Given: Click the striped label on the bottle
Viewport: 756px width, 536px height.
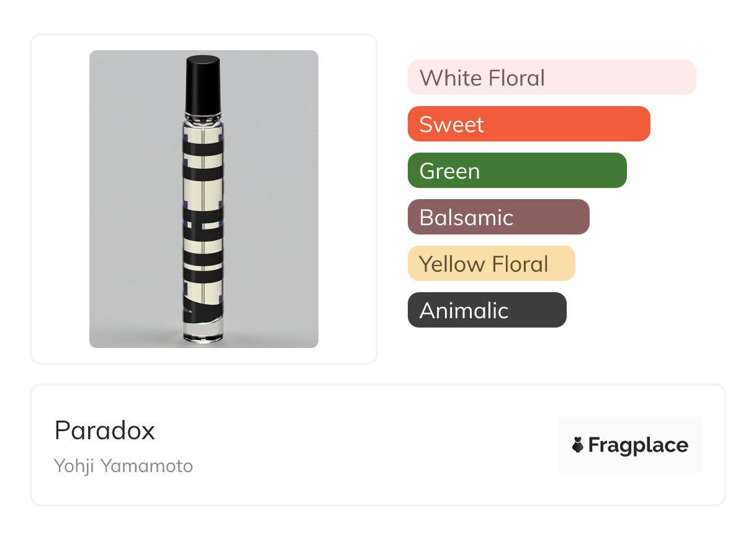Looking at the screenshot, I should pos(203,217).
